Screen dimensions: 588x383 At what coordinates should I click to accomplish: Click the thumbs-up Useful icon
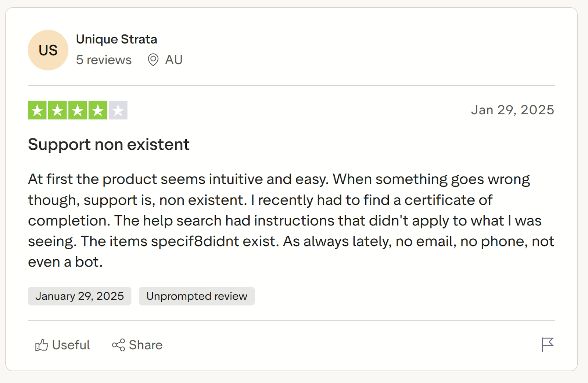coord(42,345)
